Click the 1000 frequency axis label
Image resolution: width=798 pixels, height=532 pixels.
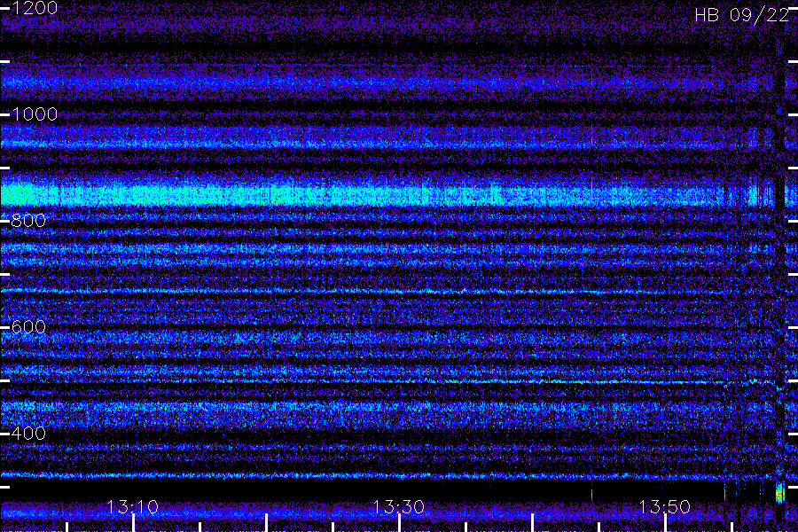click(34, 114)
